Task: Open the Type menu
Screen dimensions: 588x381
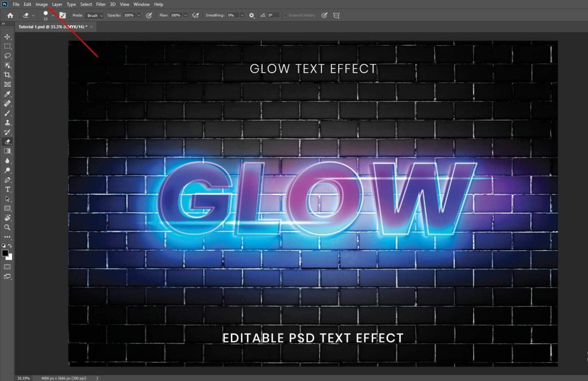Action: 71,4
